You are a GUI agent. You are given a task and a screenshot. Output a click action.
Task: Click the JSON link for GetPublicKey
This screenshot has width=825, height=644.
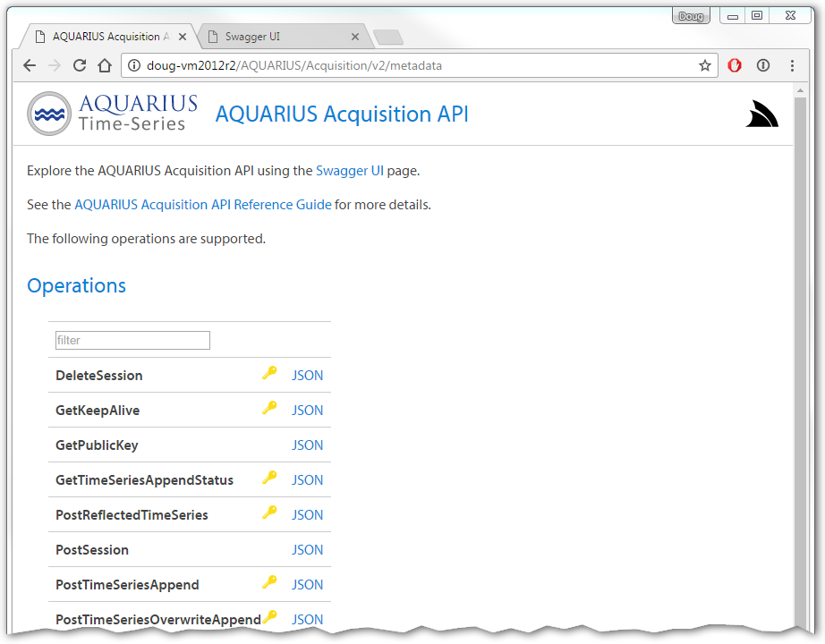tap(307, 445)
